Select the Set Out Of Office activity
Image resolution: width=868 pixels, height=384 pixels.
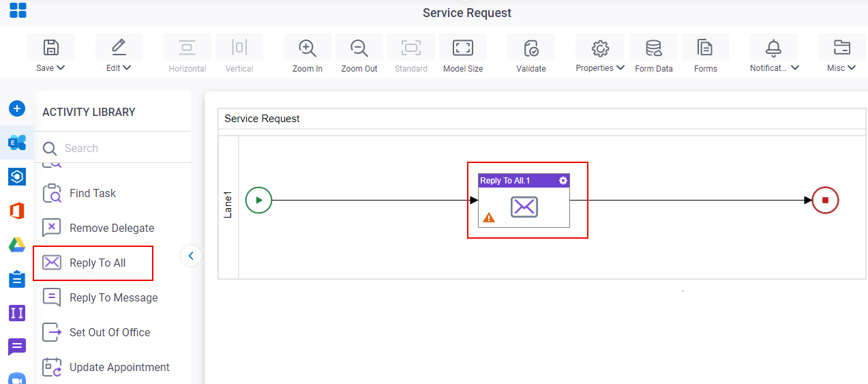pyautogui.click(x=96, y=332)
